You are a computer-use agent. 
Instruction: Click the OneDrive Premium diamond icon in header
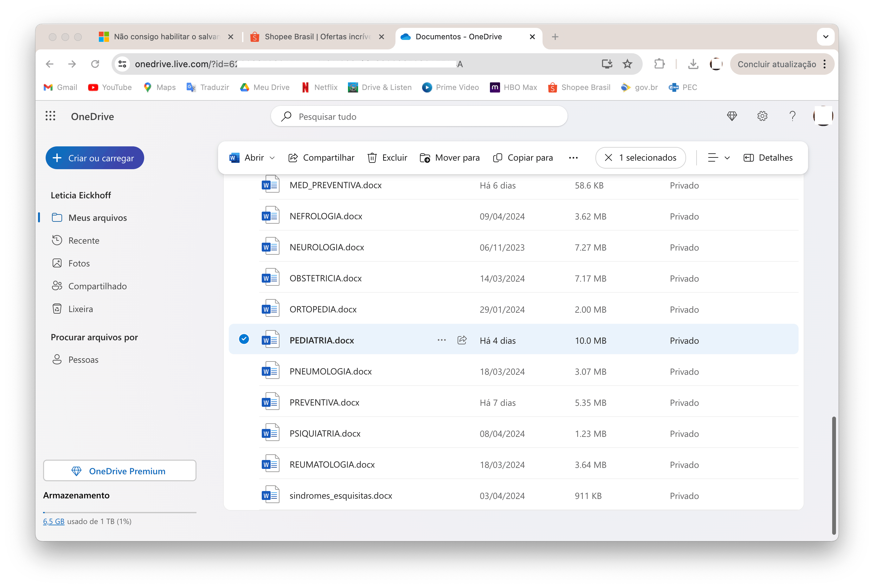(x=731, y=116)
